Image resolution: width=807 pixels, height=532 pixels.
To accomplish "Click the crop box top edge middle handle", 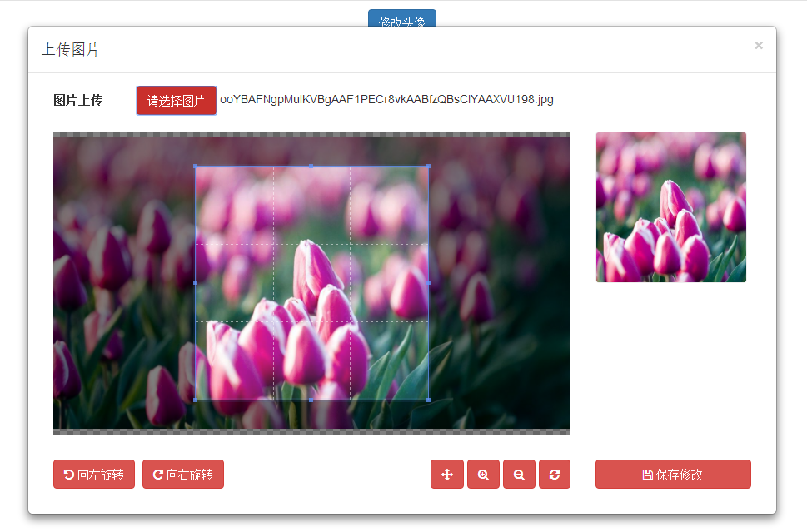I will click(311, 167).
